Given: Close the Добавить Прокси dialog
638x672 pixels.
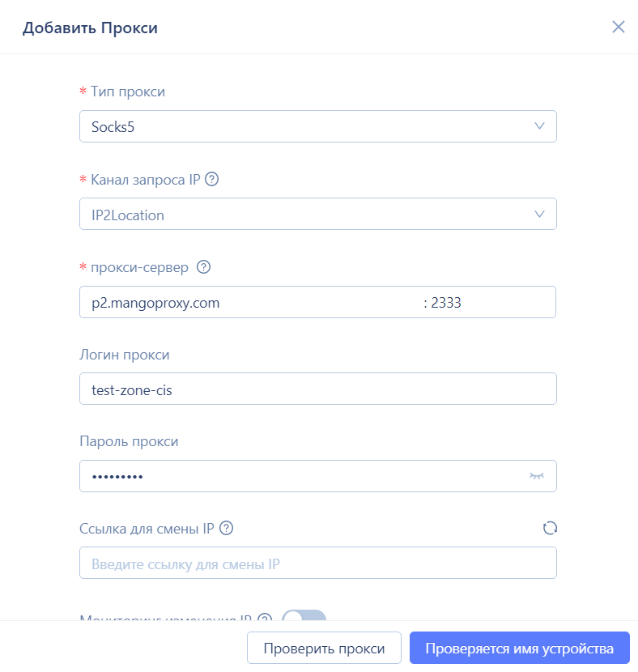Looking at the screenshot, I should click(x=619, y=27).
